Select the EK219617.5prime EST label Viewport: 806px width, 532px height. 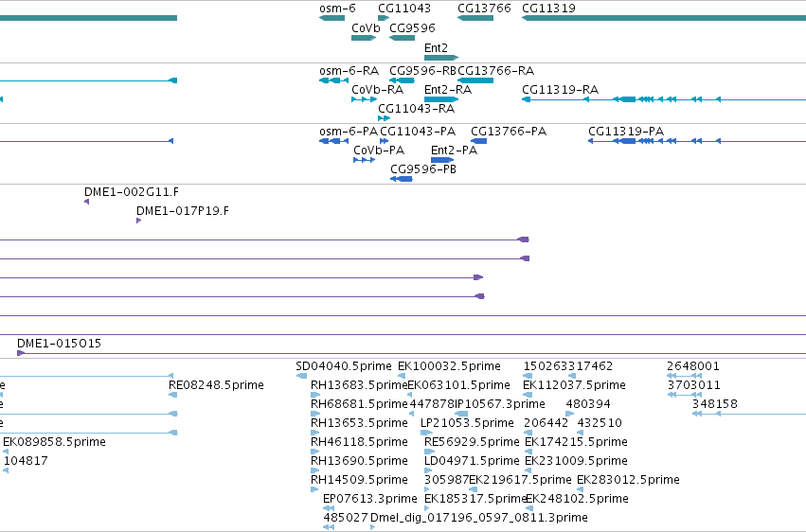pos(520,480)
